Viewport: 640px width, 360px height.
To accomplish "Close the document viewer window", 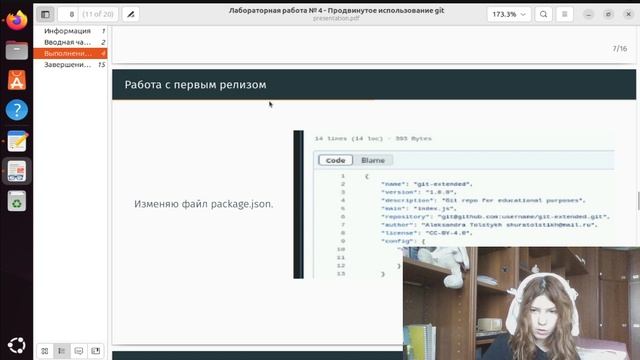I will point(629,14).
